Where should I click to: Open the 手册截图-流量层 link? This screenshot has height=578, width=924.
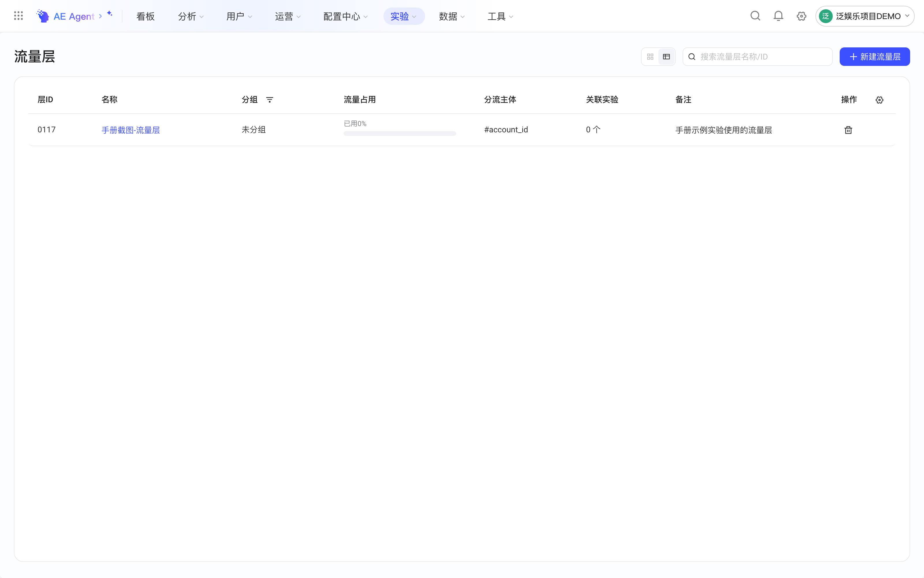[x=131, y=130]
